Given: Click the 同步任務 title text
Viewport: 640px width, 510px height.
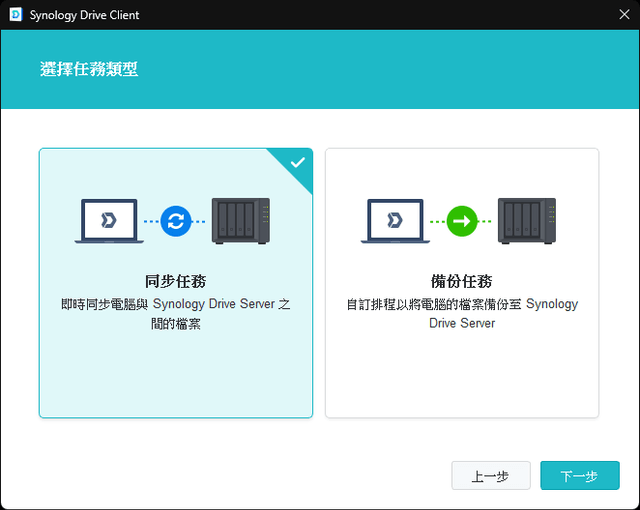Looking at the screenshot, I should coord(176,281).
